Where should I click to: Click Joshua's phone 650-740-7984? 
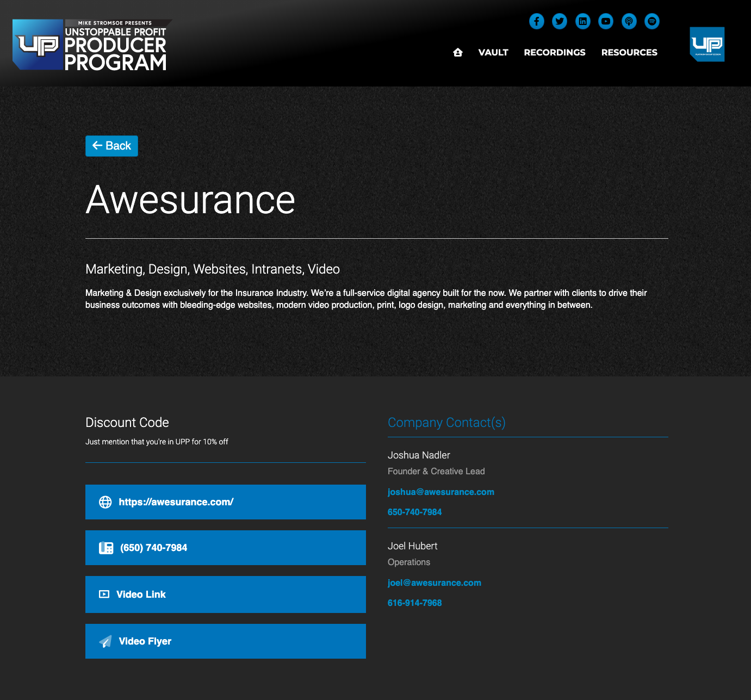(x=414, y=512)
